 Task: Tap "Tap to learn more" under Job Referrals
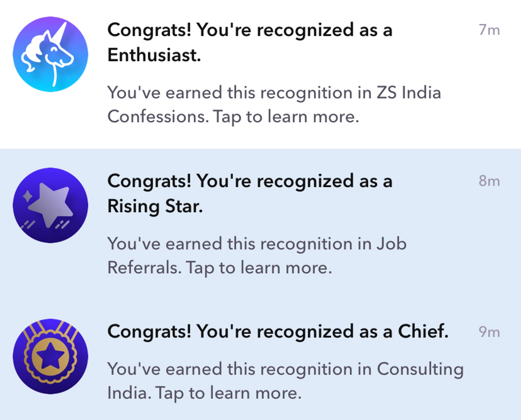[259, 268]
